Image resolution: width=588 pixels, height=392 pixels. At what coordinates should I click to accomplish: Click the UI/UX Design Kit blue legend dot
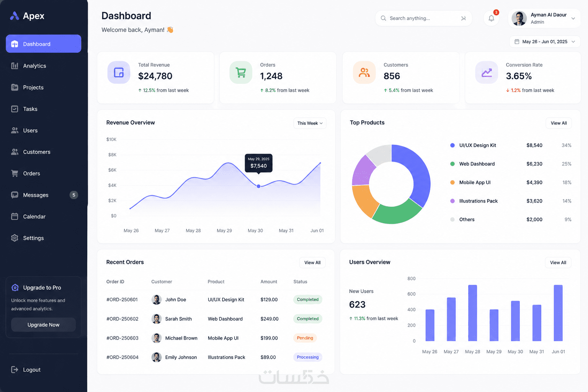pyautogui.click(x=452, y=145)
